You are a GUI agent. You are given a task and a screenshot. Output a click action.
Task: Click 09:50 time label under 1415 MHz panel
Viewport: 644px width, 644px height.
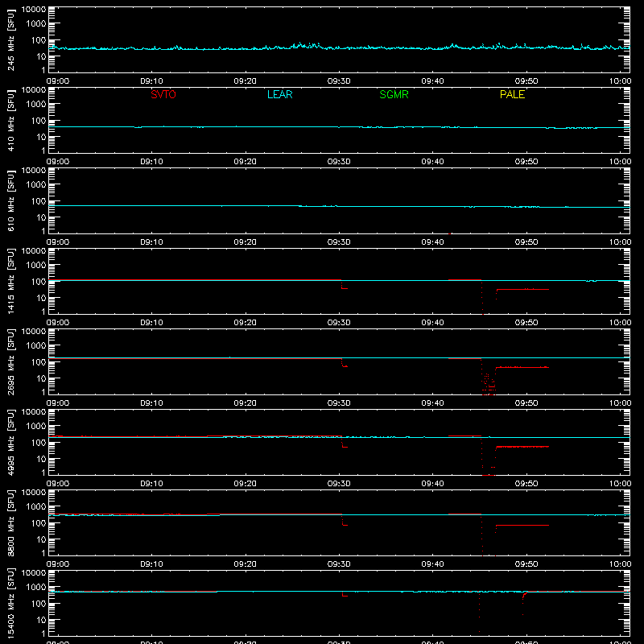click(x=526, y=323)
